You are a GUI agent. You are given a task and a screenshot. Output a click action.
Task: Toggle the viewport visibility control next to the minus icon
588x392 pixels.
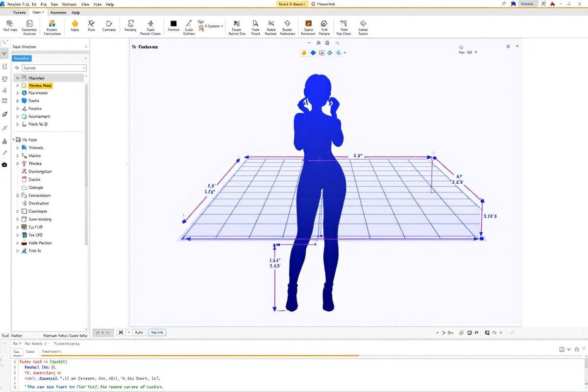[x=318, y=43]
